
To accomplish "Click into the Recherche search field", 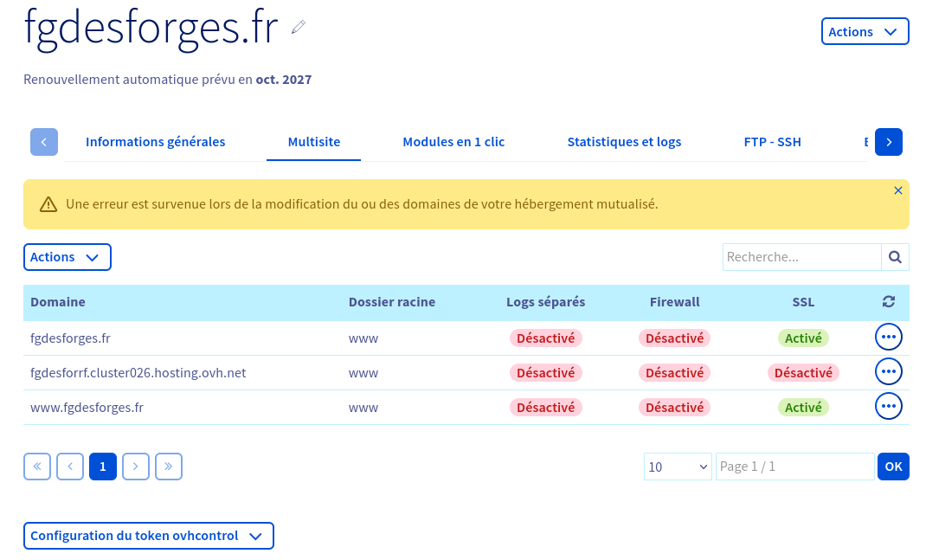I will coord(801,257).
